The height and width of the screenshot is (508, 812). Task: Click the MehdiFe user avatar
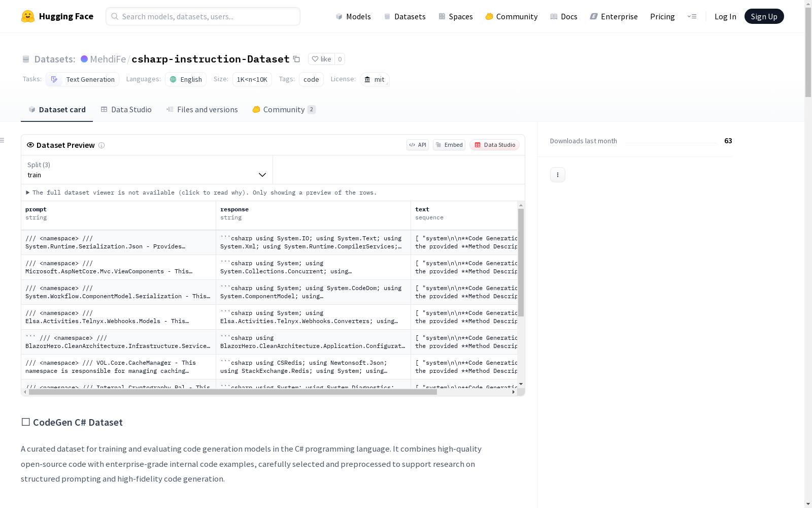[84, 59]
